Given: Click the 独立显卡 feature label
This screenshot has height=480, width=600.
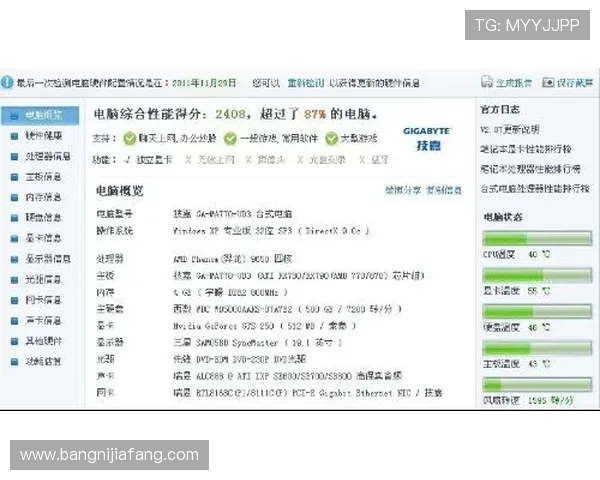Looking at the screenshot, I should pos(154,160).
